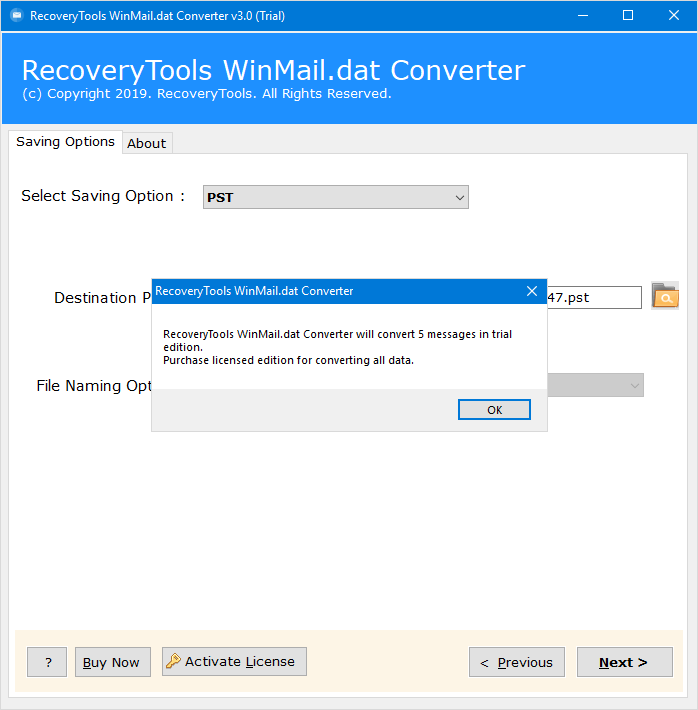Image resolution: width=698 pixels, height=710 pixels.
Task: Close the trial message dialog
Action: coord(532,291)
